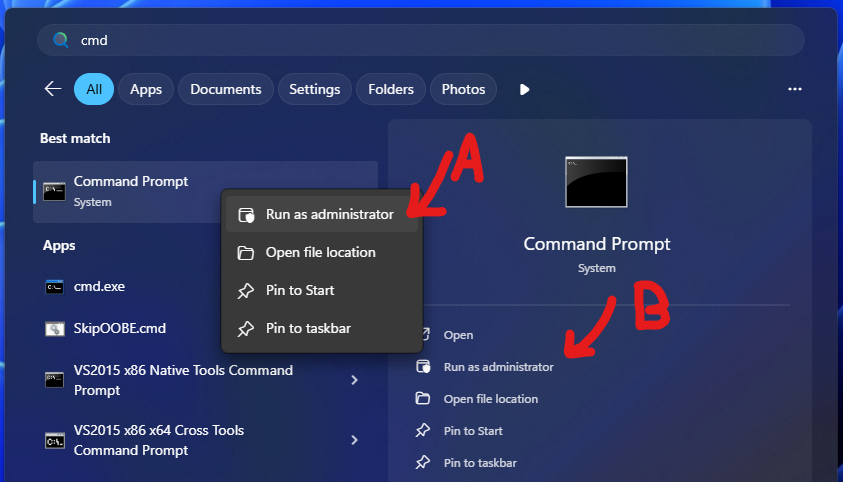Click Run as administrator in preview pane

coord(498,367)
